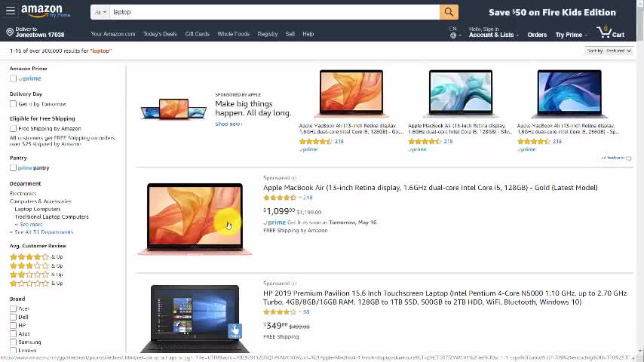Go to Gift Cards menu item
The width and height of the screenshot is (644, 362).
pos(197,34)
